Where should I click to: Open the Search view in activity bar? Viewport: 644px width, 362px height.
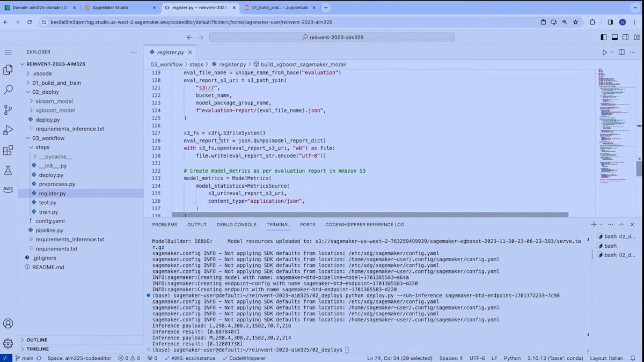(8, 90)
